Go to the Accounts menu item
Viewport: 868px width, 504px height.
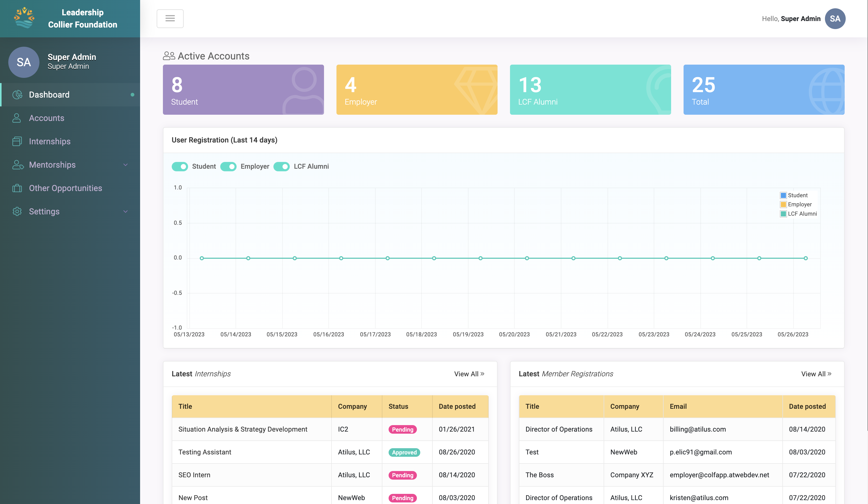click(x=46, y=118)
